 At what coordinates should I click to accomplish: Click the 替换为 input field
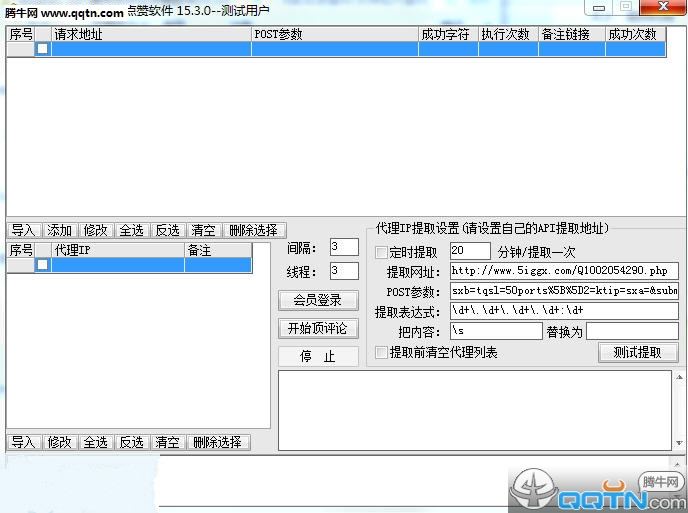tap(632, 331)
